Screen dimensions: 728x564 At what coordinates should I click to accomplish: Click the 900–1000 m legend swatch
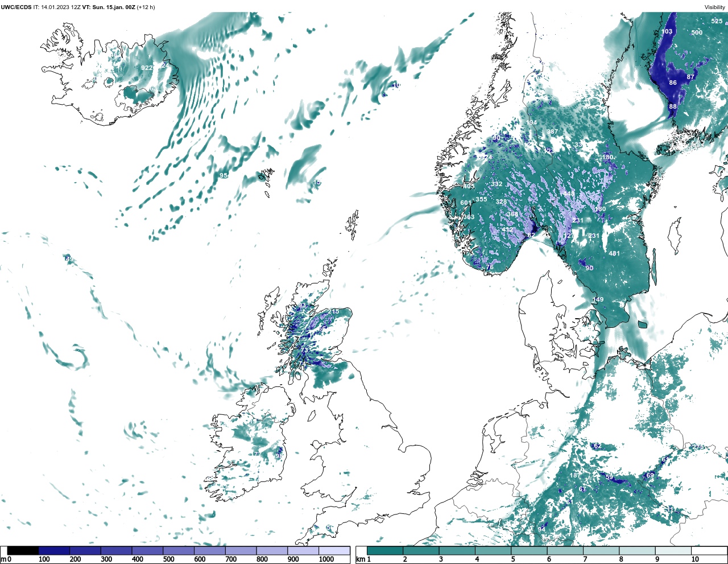(303, 551)
